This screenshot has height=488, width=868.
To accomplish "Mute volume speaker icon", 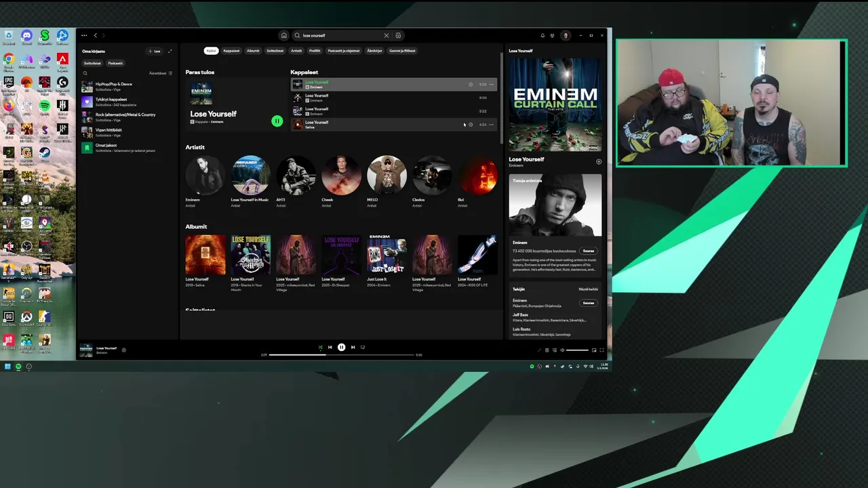I will (562, 350).
